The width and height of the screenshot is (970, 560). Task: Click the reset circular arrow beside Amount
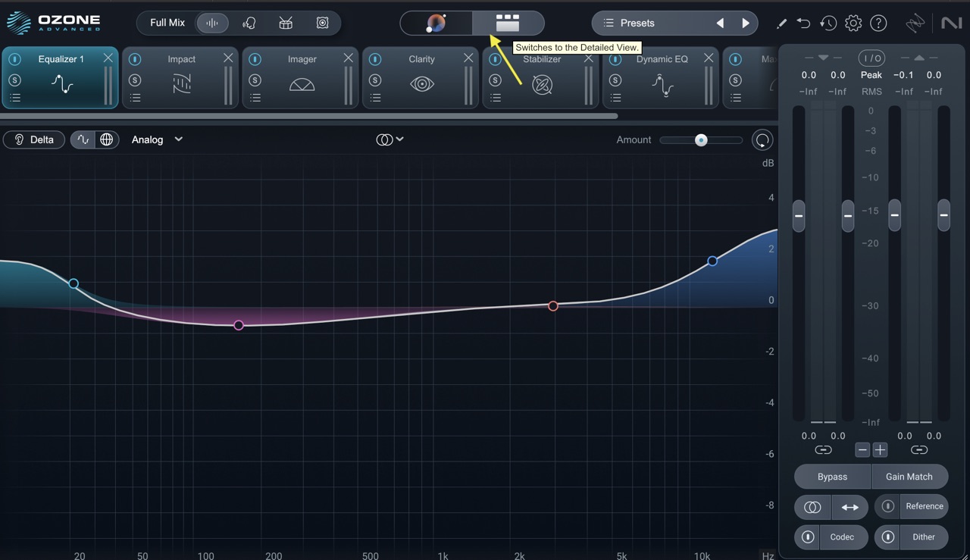[762, 139]
